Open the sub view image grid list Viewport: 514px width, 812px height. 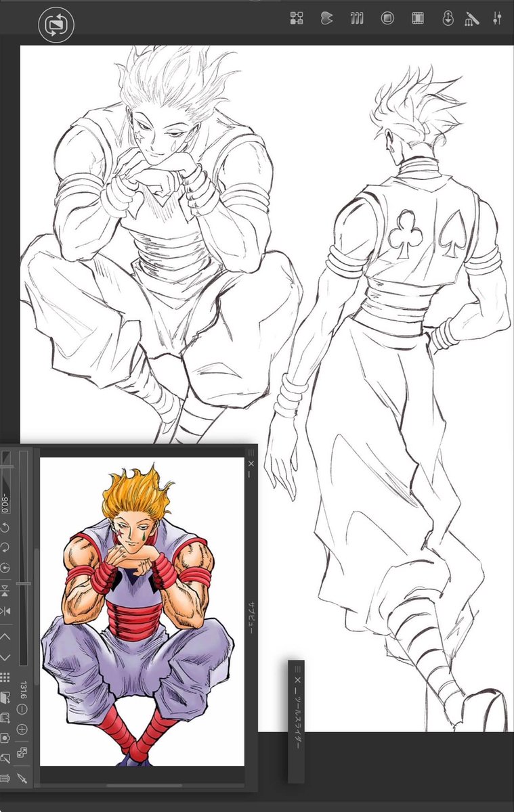(x=5, y=677)
